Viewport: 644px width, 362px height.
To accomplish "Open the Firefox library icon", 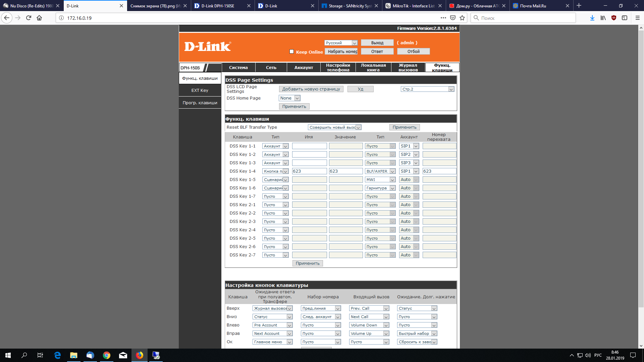I will (603, 18).
